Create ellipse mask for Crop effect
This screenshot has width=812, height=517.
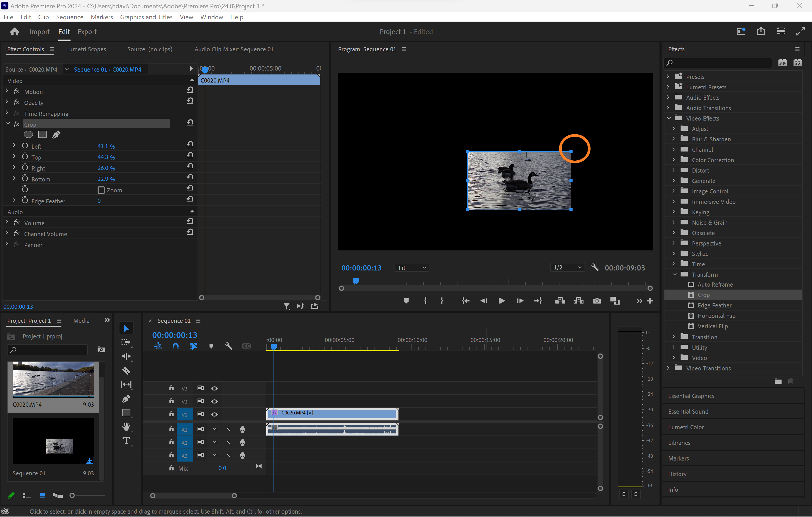point(28,135)
